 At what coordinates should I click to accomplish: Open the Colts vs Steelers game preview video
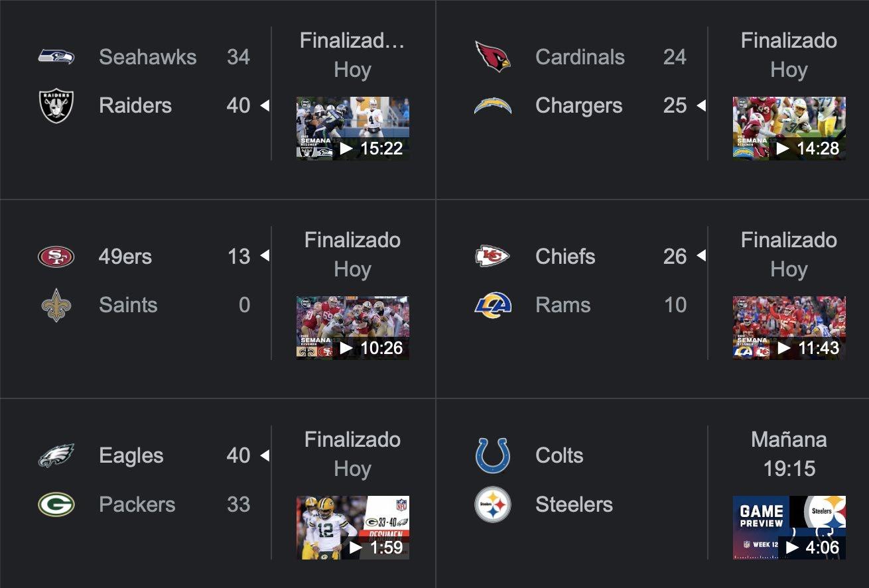pos(789,528)
